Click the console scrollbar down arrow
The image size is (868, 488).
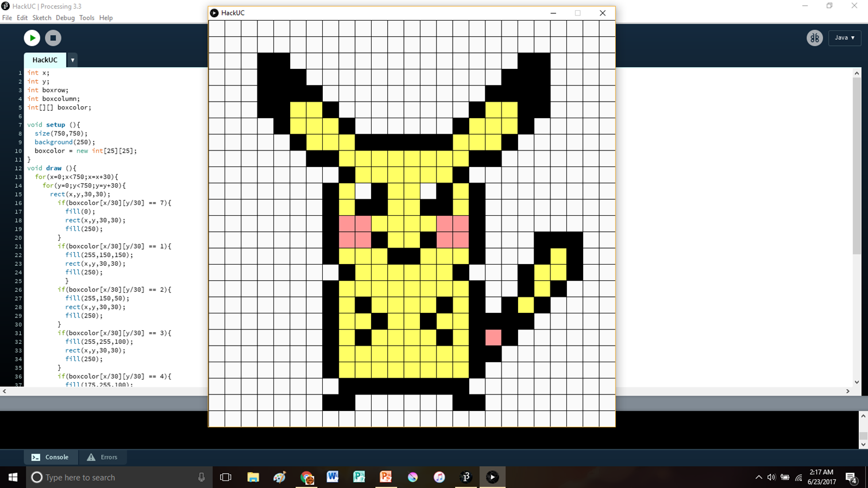click(x=863, y=444)
